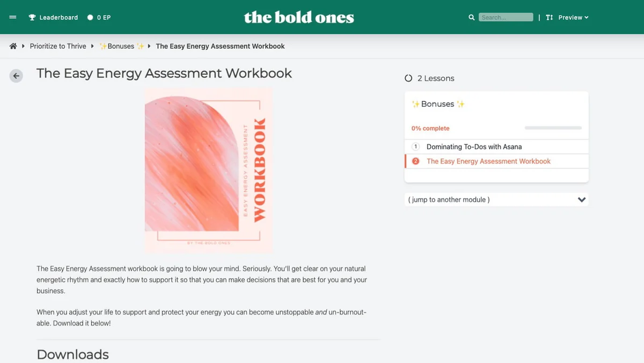Click into the Search input field

(x=506, y=17)
